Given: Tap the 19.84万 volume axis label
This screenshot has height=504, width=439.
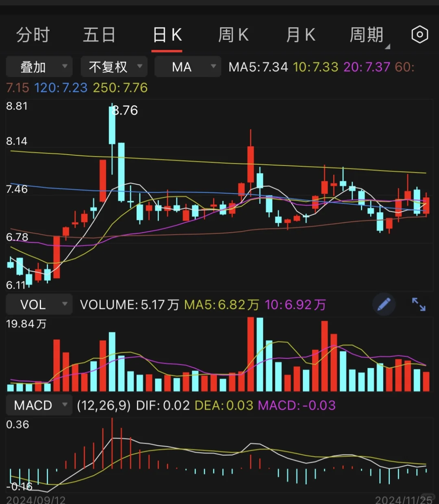Looking at the screenshot, I should [26, 324].
